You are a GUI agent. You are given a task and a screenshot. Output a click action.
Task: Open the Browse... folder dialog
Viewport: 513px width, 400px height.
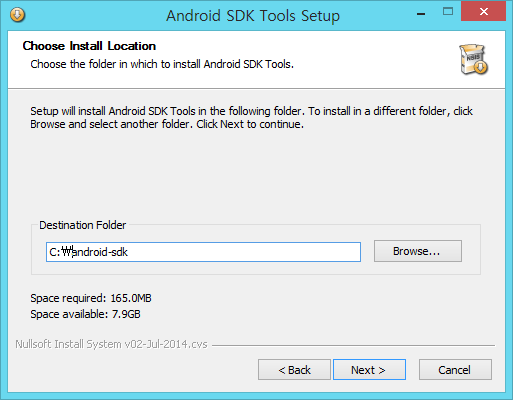[x=418, y=251]
